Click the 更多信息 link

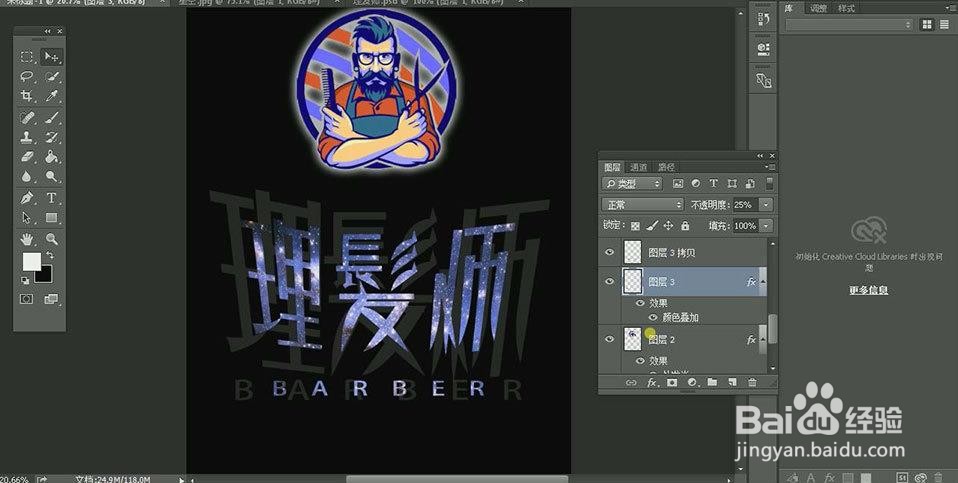point(868,291)
